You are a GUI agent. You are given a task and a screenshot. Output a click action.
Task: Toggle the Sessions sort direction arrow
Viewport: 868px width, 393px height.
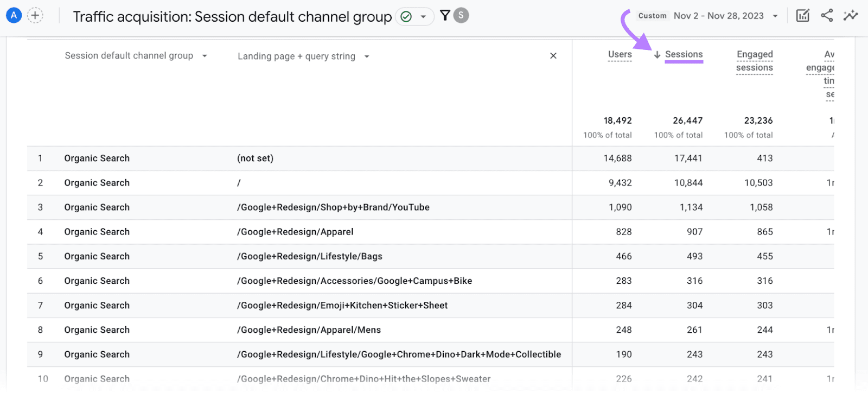[x=657, y=55]
